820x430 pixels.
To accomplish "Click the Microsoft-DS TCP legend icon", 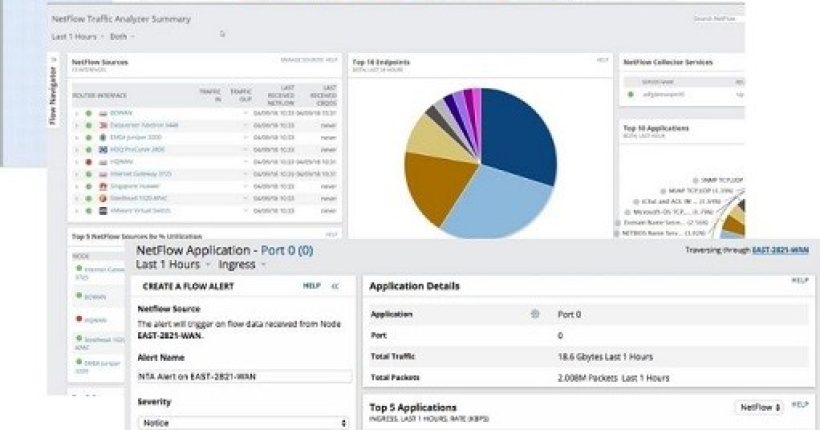I will (628, 212).
